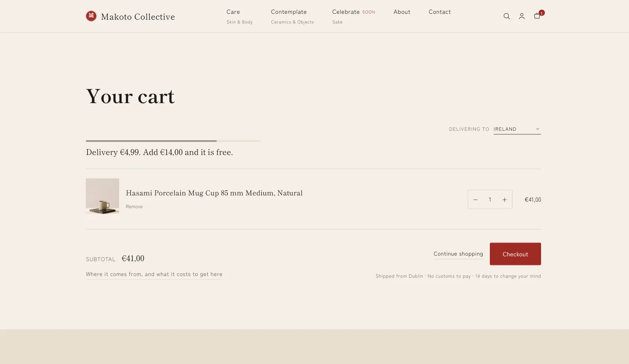Click the 'Your cart' heading

coord(130,96)
